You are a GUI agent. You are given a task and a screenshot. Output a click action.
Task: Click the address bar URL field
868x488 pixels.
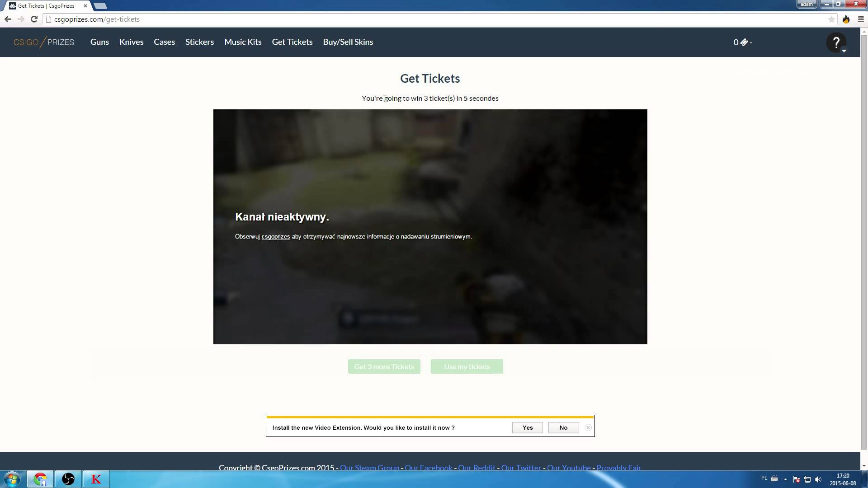pyautogui.click(x=441, y=19)
